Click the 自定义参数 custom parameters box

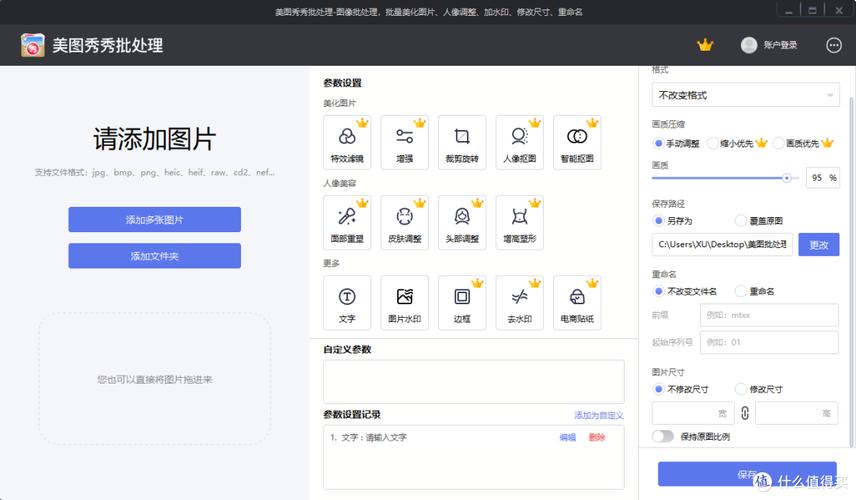tap(474, 381)
